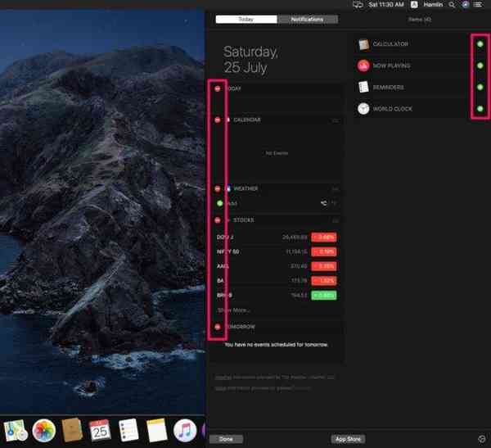Click the Done button
The image size is (491, 448).
click(x=226, y=439)
